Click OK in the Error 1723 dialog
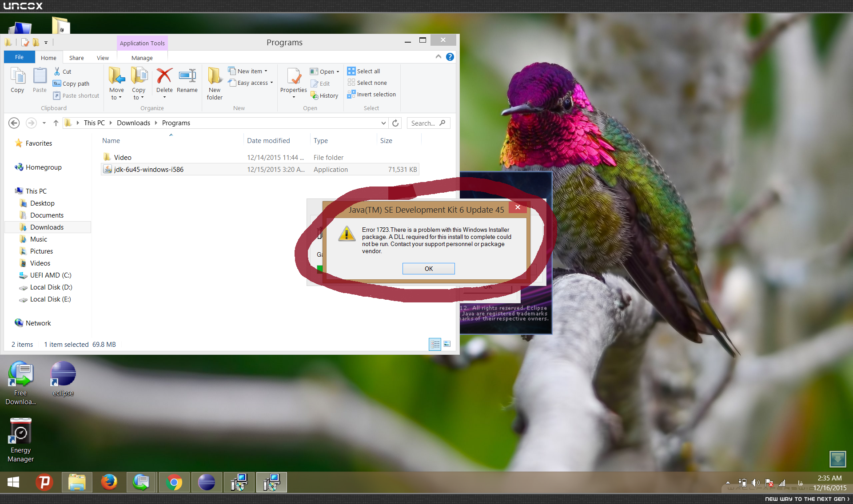853x504 pixels. click(x=429, y=269)
